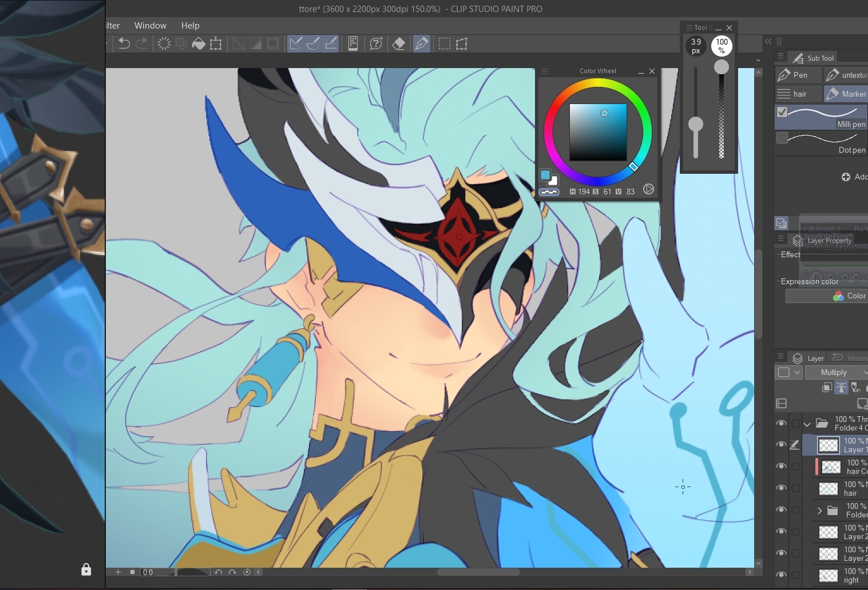Hide the hair layer using its eye icon

[x=781, y=488]
